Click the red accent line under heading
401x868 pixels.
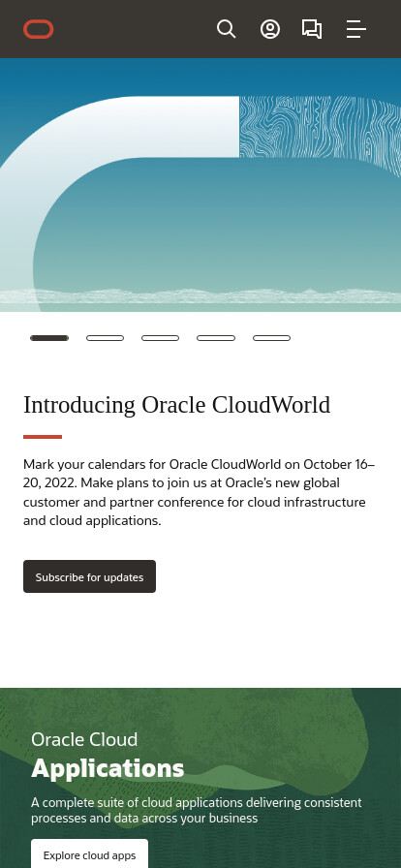43,437
